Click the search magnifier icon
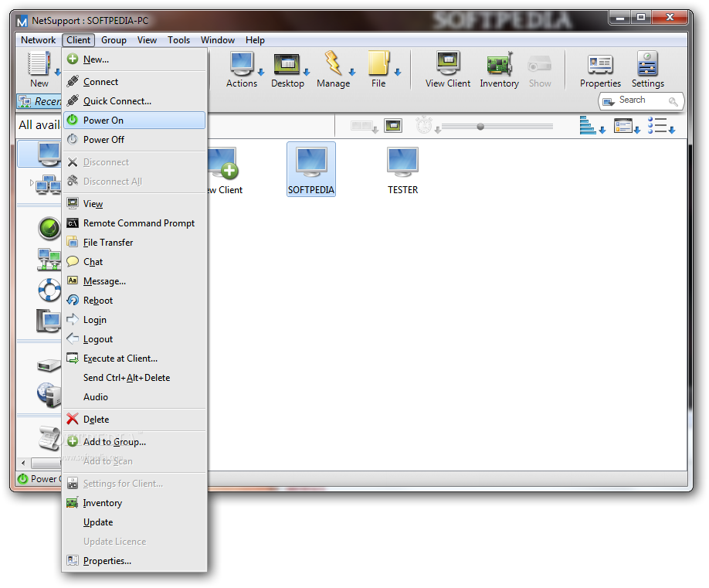This screenshot has height=588, width=709. coord(673,102)
